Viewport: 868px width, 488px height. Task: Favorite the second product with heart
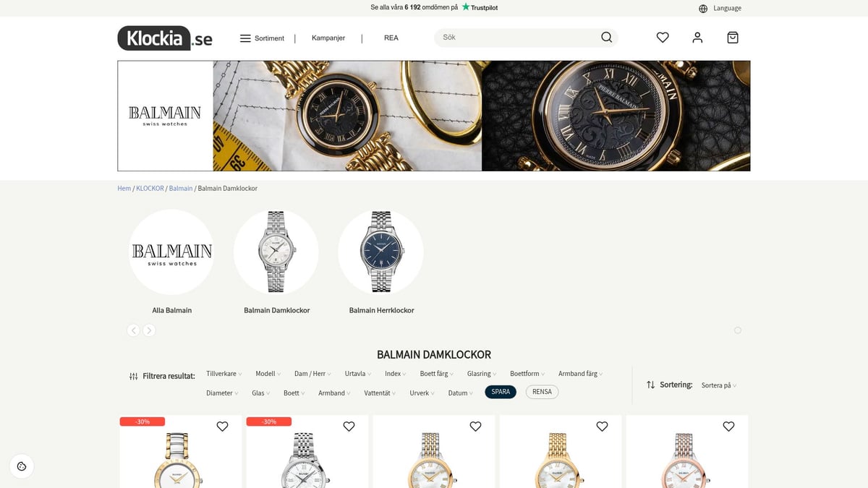349,427
